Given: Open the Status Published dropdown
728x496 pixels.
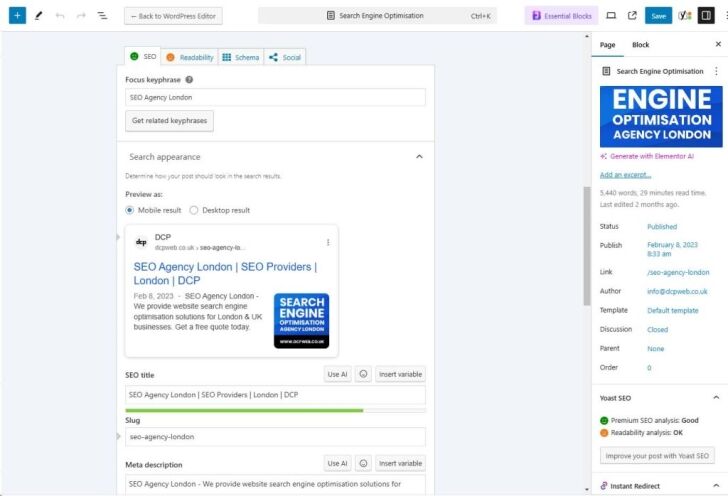Looking at the screenshot, I should (x=662, y=227).
